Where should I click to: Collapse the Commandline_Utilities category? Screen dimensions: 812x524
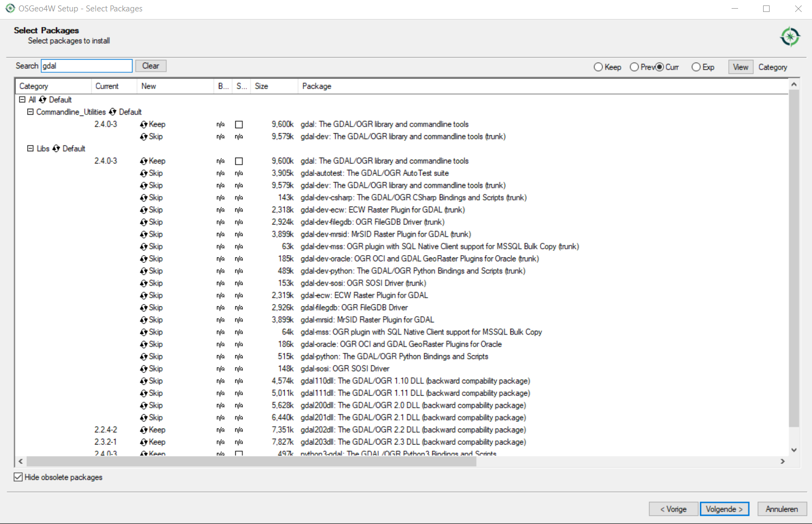point(30,112)
